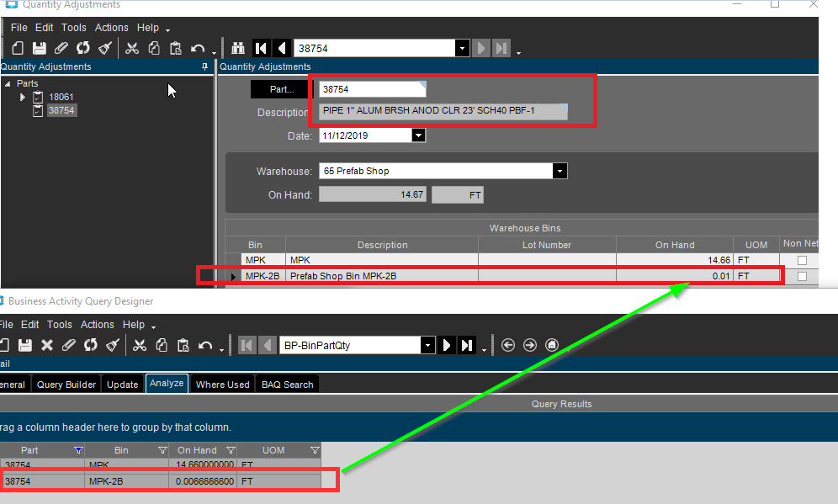Go to next record in Quantity Adjustments
Viewport: 838px width, 504px height.
coord(481,48)
